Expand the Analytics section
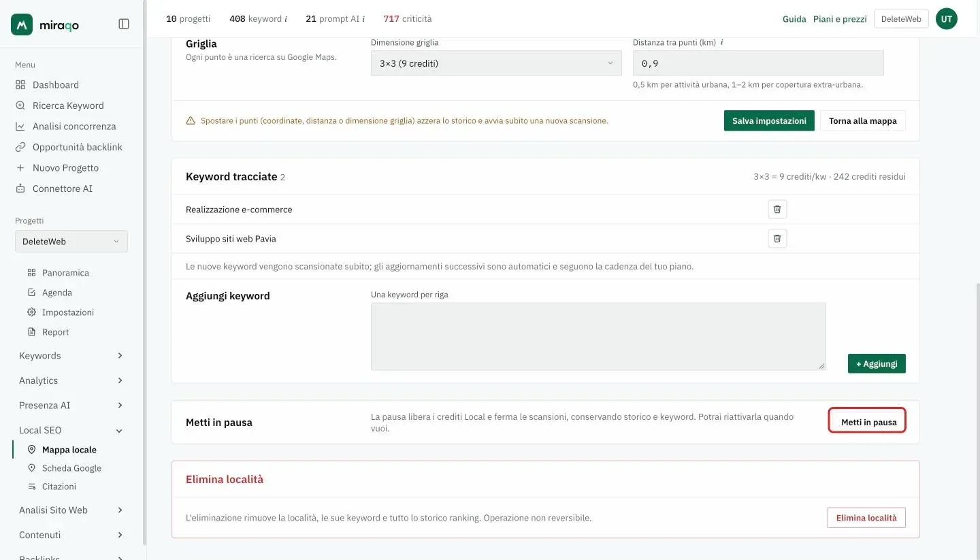This screenshot has height=560, width=980. coord(71,380)
